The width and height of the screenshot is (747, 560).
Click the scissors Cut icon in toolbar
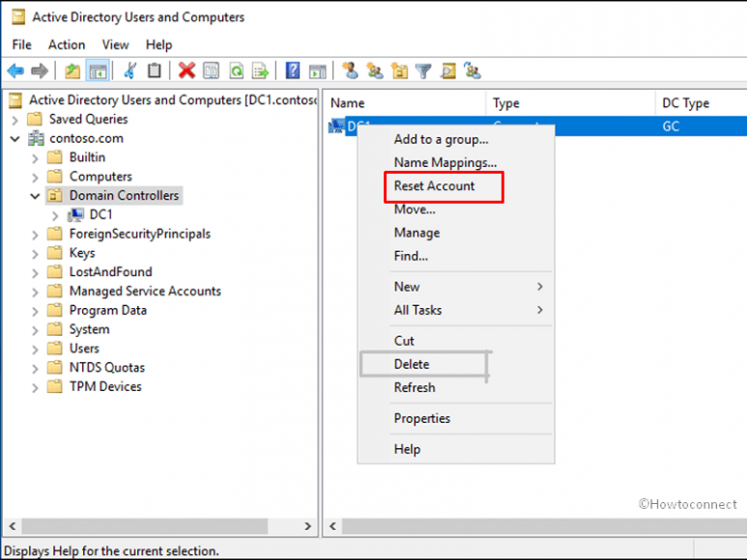129,71
